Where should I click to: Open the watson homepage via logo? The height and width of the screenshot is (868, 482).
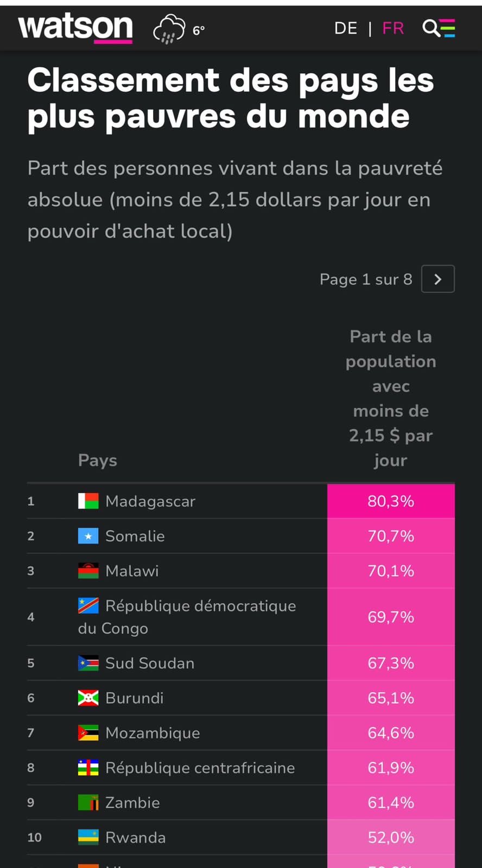tap(75, 28)
